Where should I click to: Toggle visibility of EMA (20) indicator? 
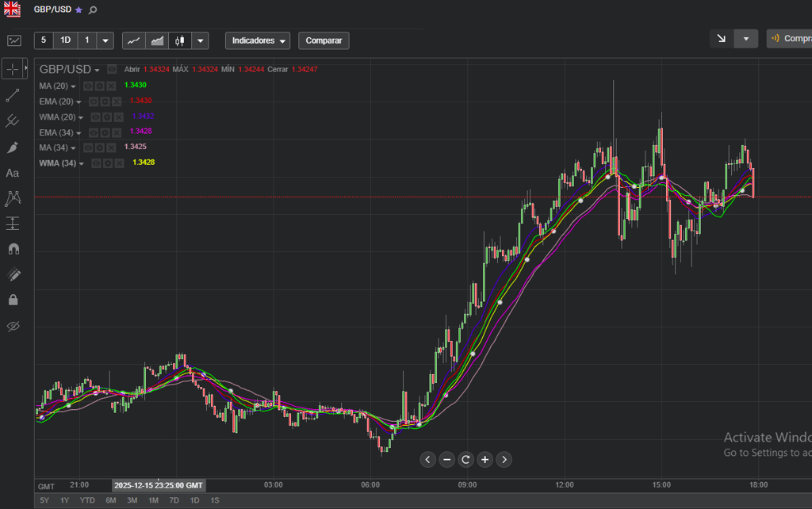tap(94, 101)
